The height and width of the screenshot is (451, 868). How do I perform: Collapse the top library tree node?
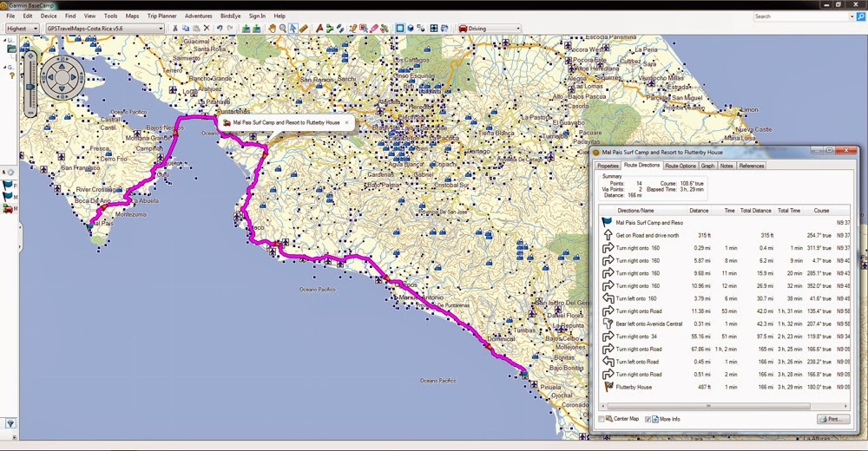[5, 41]
